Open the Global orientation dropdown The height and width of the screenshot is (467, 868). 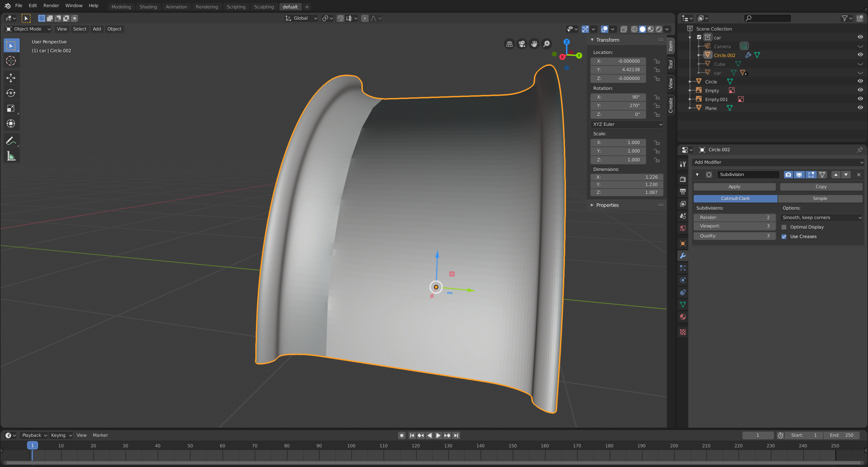pyautogui.click(x=301, y=18)
